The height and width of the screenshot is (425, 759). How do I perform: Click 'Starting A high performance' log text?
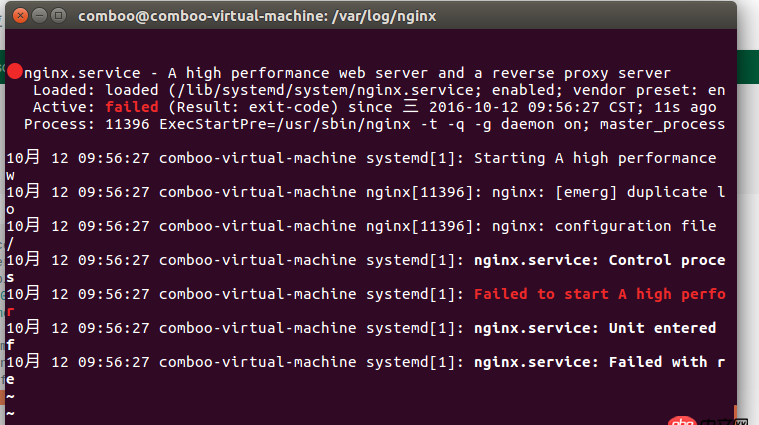coord(594,158)
